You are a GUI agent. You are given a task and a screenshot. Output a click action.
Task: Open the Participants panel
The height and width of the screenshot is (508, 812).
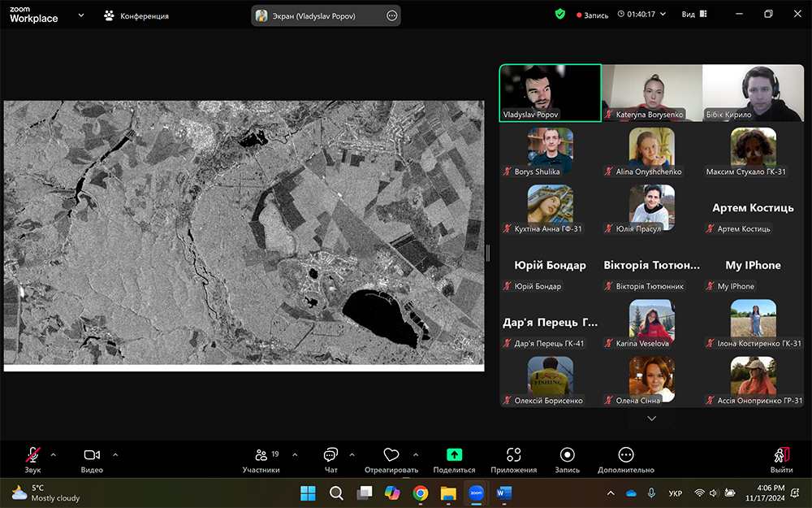click(261, 456)
